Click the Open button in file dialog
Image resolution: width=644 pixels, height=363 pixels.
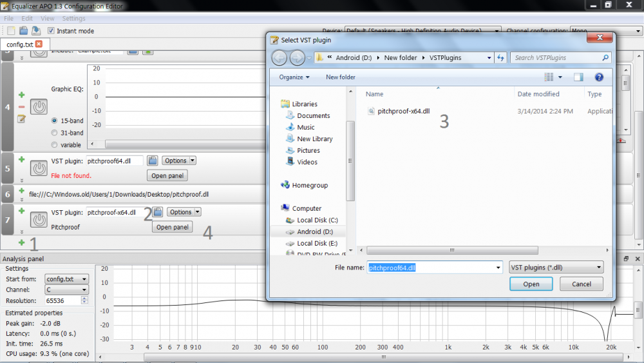tap(531, 284)
